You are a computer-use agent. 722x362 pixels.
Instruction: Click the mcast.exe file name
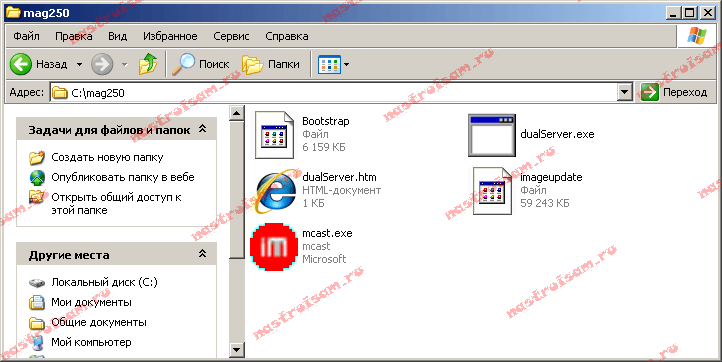click(327, 233)
